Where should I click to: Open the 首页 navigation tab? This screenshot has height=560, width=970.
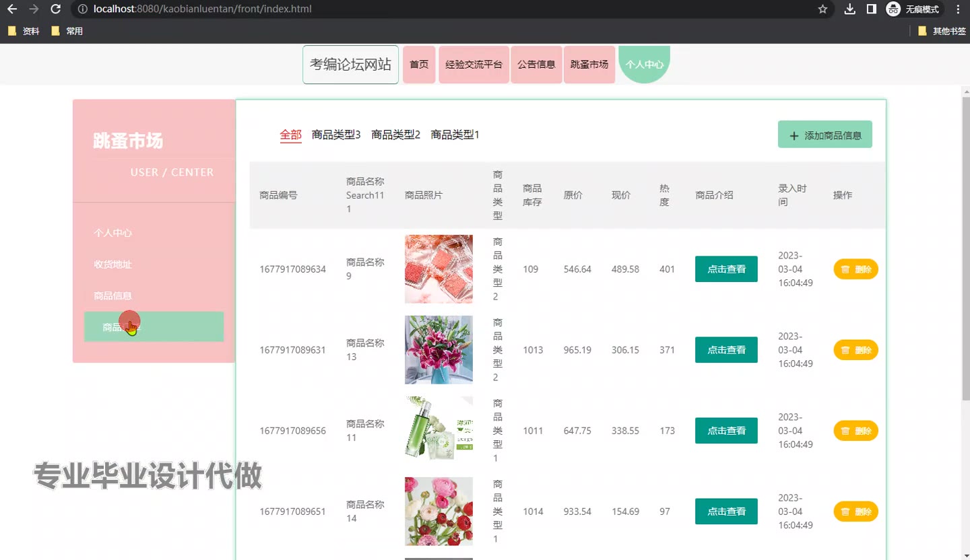[419, 65]
